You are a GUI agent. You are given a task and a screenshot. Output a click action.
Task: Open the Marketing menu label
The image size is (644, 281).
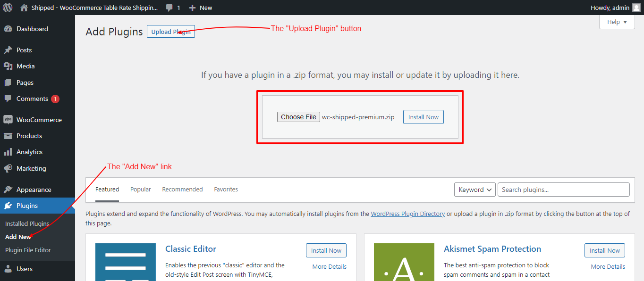[x=31, y=168]
